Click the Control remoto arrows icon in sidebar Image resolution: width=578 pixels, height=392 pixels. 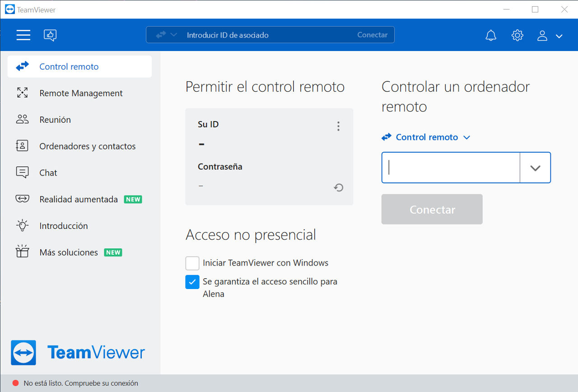click(22, 66)
